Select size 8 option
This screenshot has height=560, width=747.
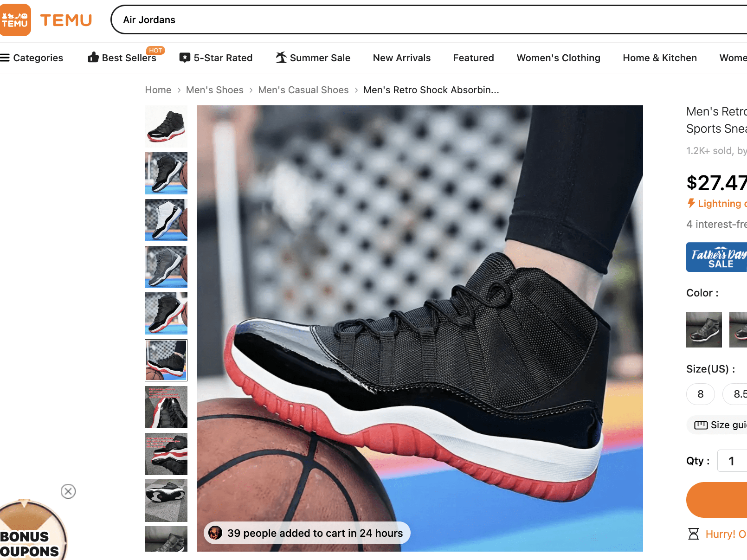tap(701, 394)
